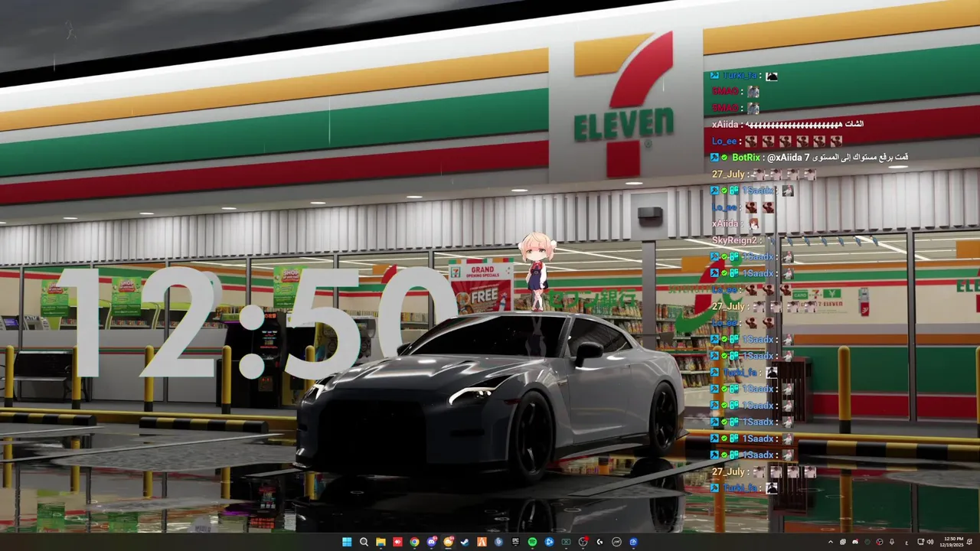Viewport: 980px width, 551px height.
Task: Open the volume speaker tray icon
Action: 930,542
